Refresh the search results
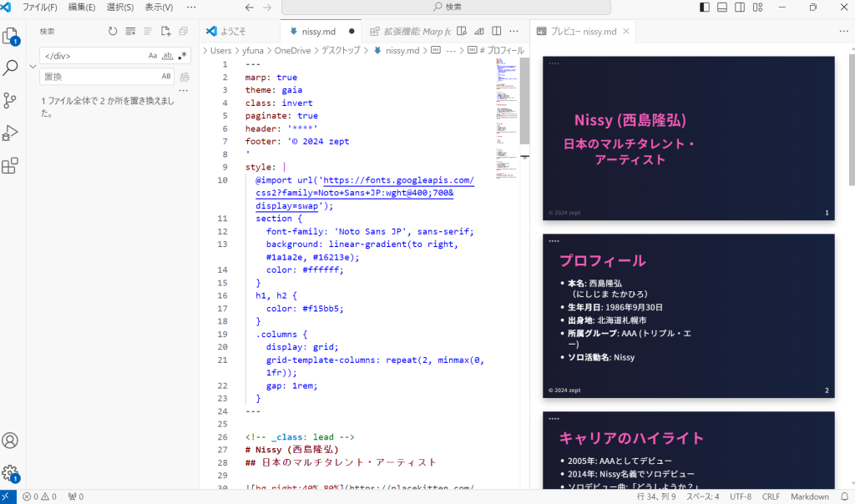855x504 pixels. [x=113, y=32]
